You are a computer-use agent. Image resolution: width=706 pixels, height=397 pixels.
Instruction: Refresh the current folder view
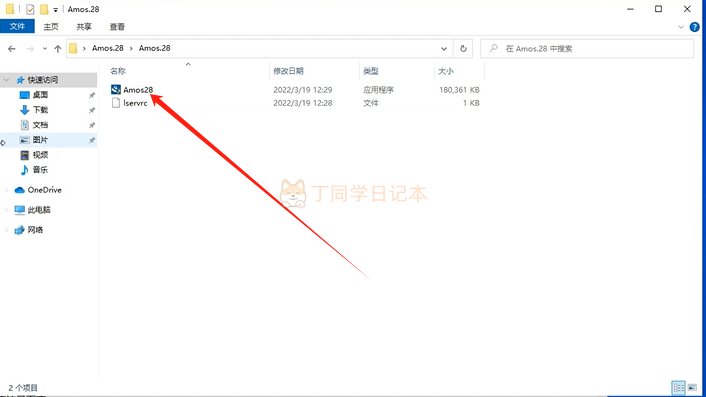(463, 49)
